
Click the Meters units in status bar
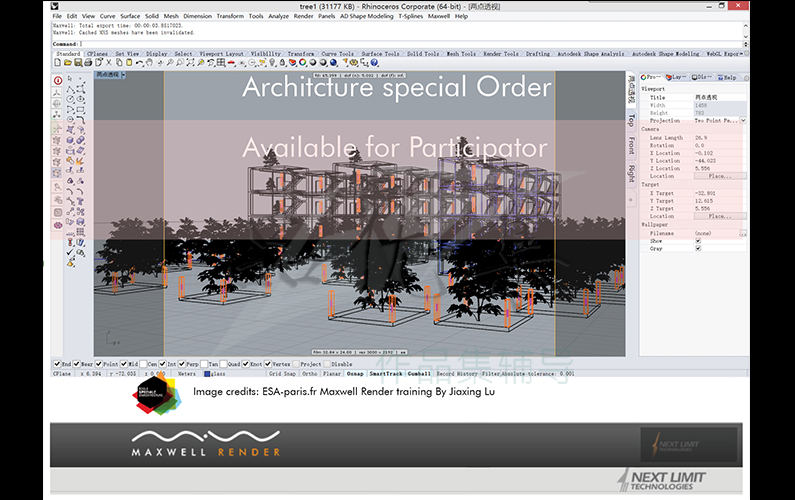click(187, 374)
